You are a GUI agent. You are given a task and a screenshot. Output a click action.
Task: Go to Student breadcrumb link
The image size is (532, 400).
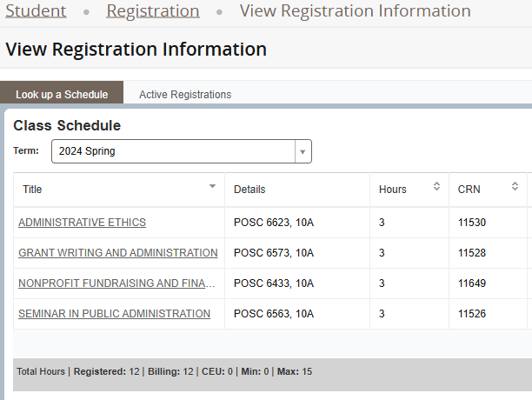coord(36,10)
